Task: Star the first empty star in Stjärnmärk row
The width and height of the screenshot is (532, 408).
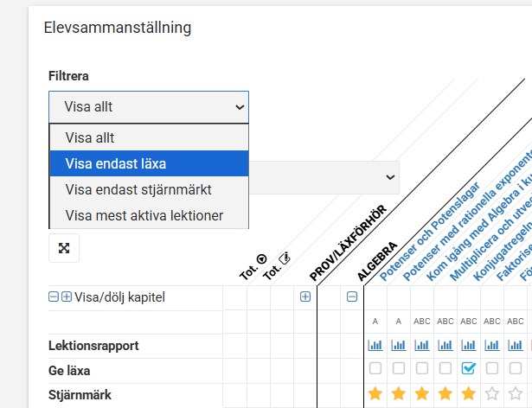Action: (x=492, y=394)
